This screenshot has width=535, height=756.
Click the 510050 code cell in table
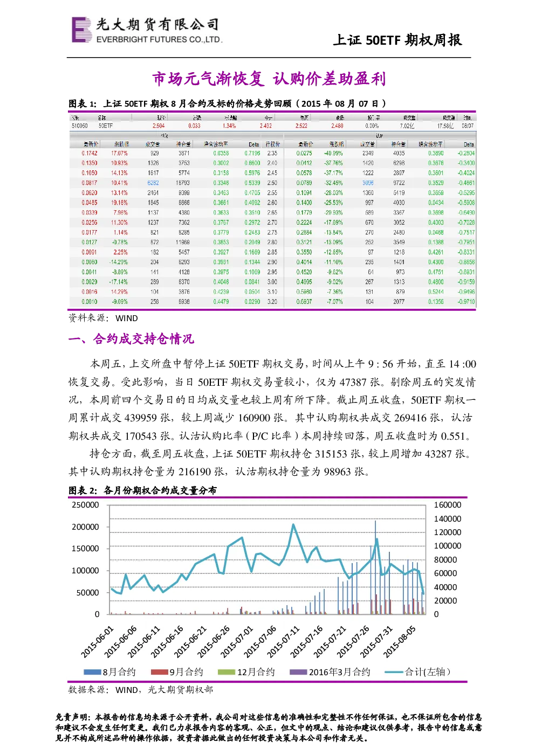point(80,126)
